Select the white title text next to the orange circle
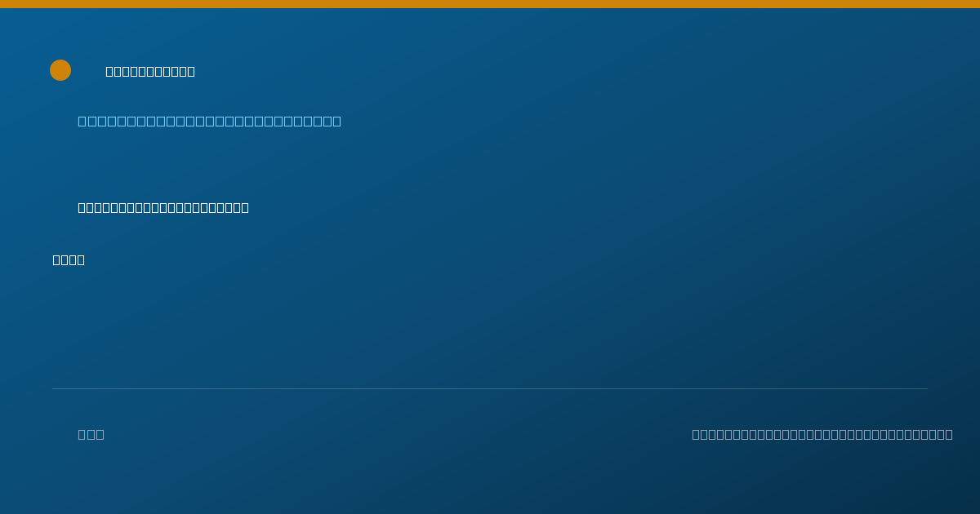Viewport: 980px width, 514px height. coord(150,72)
